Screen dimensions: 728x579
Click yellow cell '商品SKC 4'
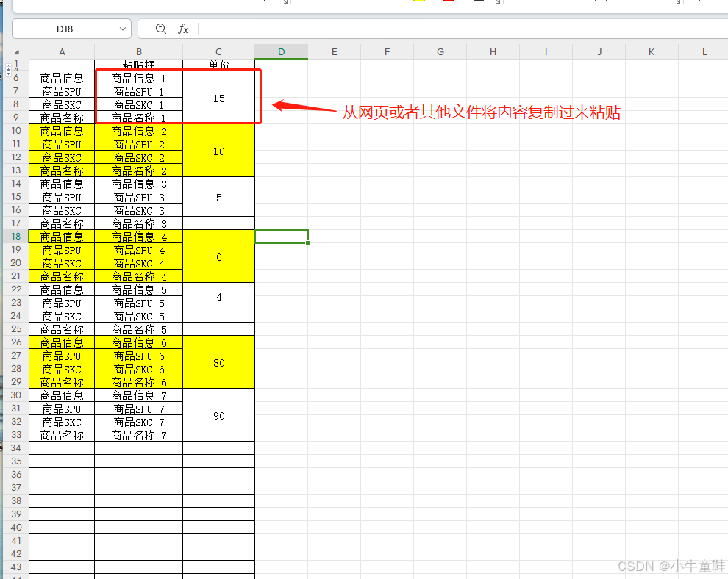pos(139,263)
